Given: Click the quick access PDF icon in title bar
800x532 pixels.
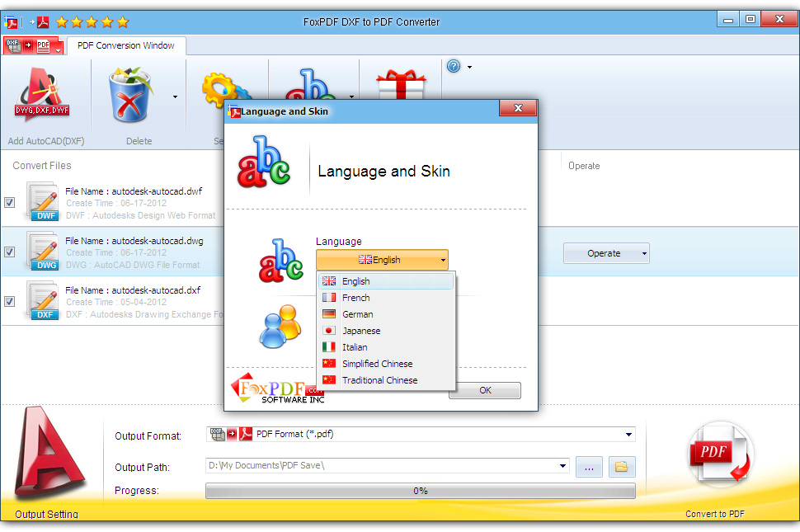Looking at the screenshot, I should click(x=43, y=22).
